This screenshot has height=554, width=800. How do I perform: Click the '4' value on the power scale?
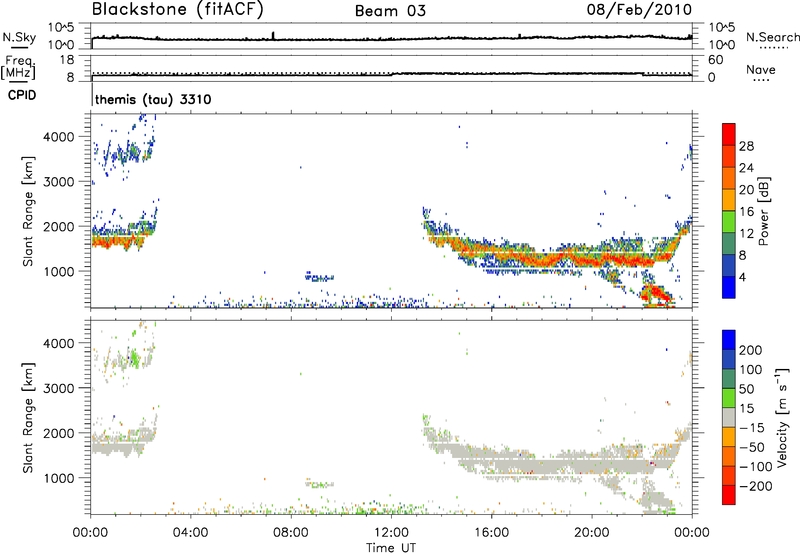pos(742,277)
